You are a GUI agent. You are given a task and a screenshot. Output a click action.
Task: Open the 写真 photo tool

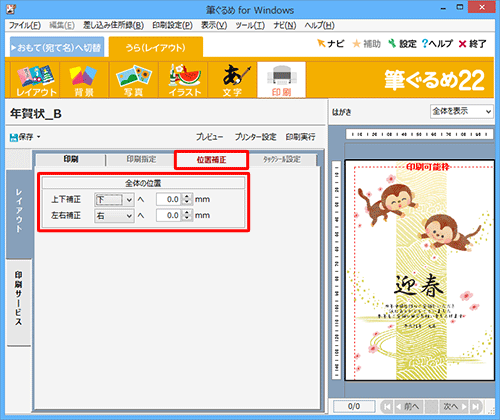pos(133,80)
